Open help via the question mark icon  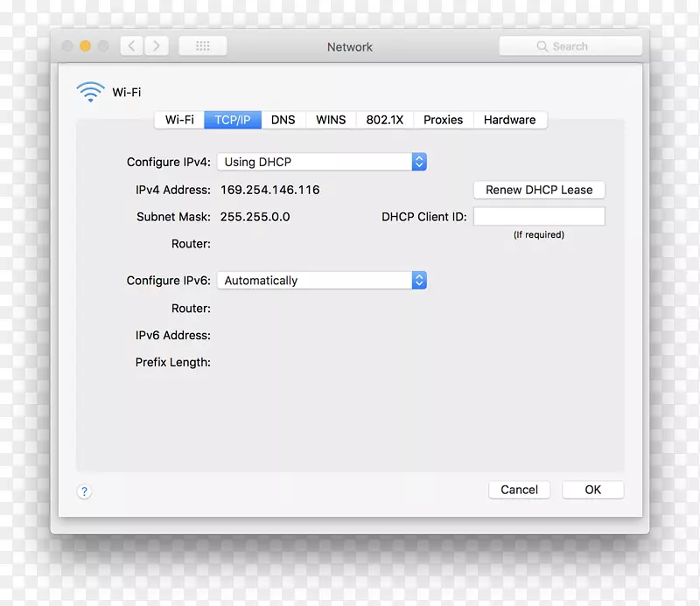[84, 491]
